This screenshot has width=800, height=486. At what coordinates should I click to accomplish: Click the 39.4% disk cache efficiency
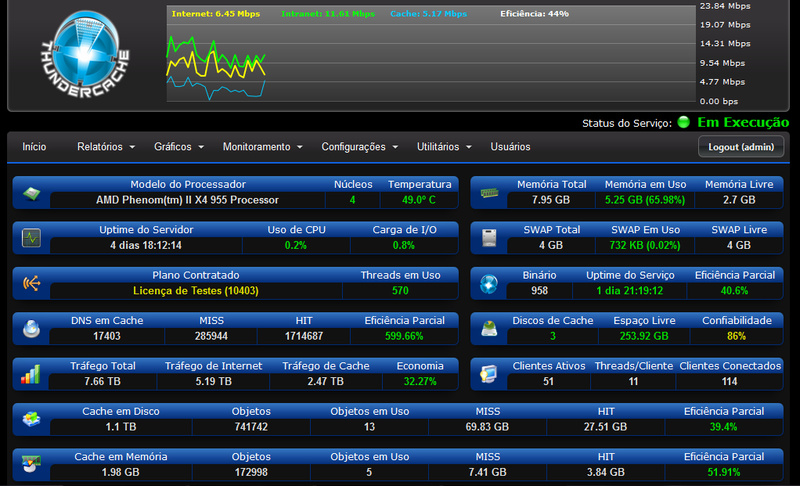(723, 427)
